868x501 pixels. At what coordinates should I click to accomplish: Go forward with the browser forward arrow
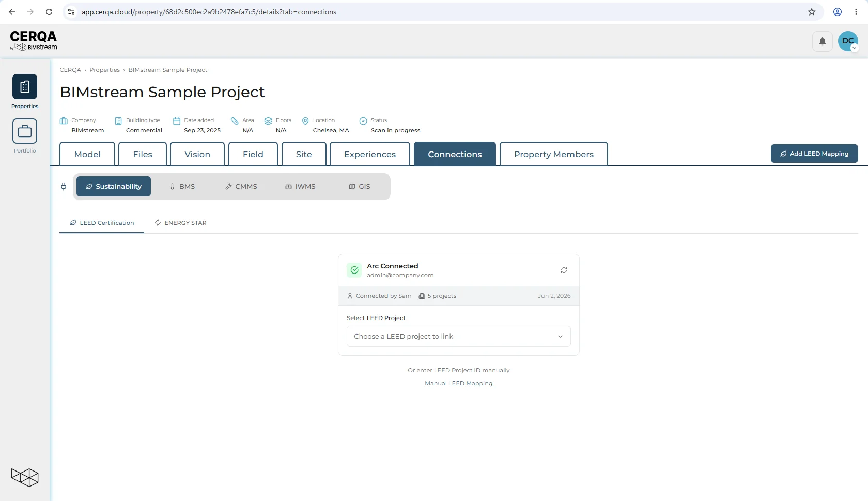(x=30, y=12)
